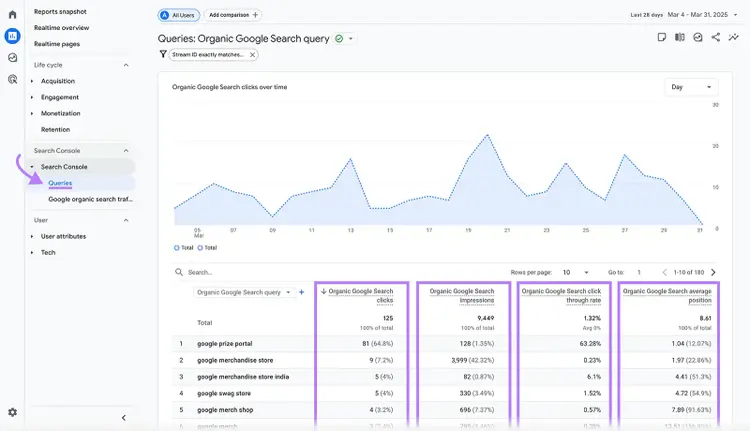The height and width of the screenshot is (431, 750).
Task: Open the date range Mar 4 - Mar 31 picker
Action: [x=702, y=15]
